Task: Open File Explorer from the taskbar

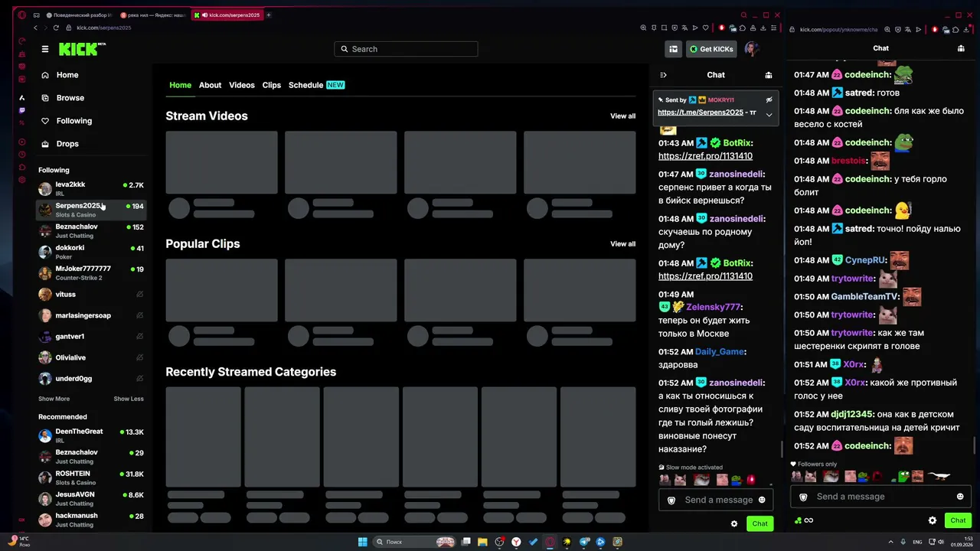Action: coord(483,542)
